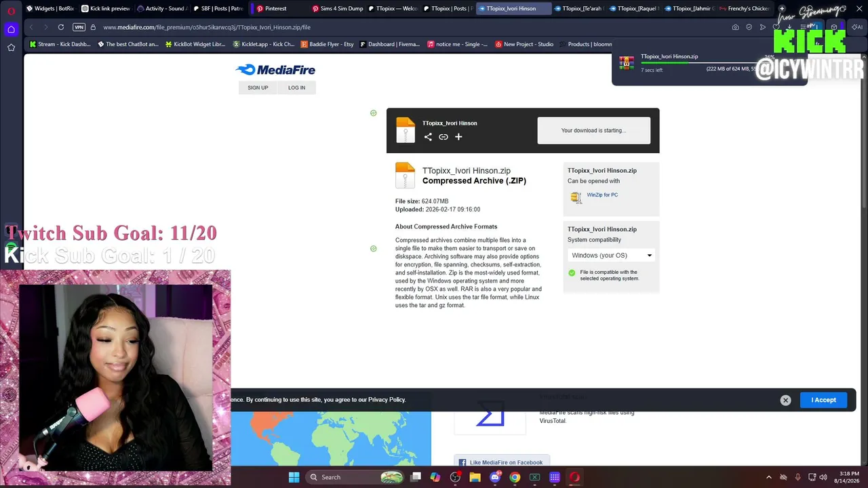
Task: Click the LOG IN button
Action: click(x=296, y=87)
